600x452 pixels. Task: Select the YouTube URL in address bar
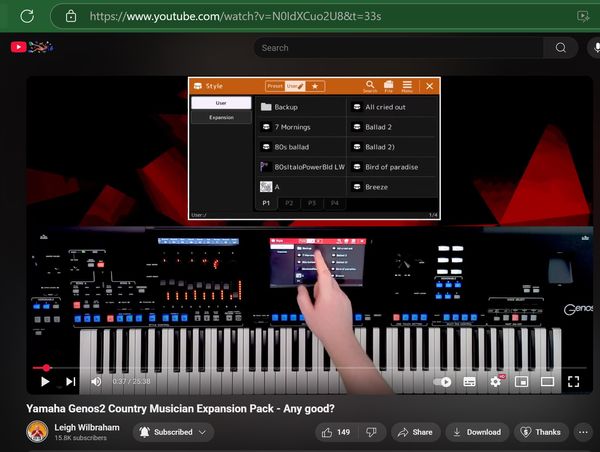[235, 16]
